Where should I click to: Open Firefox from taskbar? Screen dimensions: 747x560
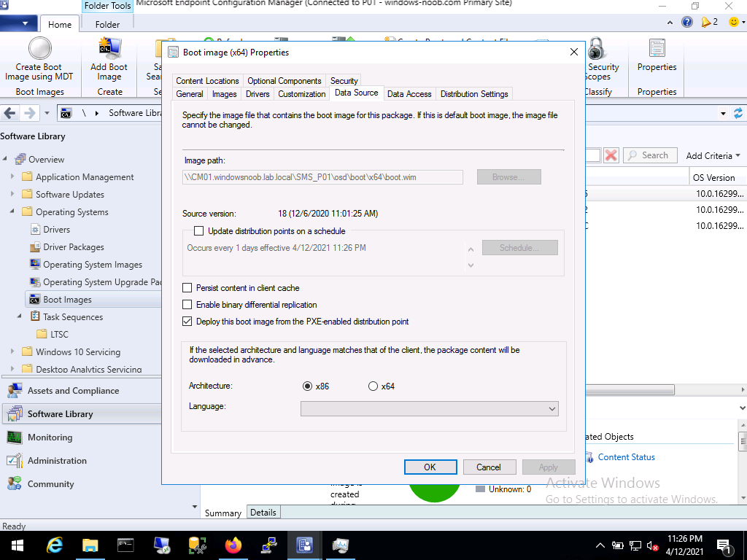pos(233,545)
